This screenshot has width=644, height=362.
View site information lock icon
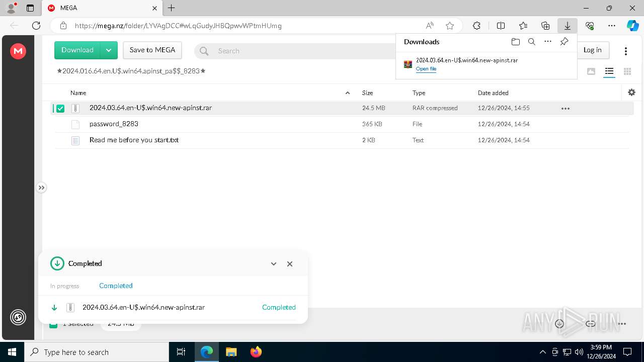(x=63, y=26)
